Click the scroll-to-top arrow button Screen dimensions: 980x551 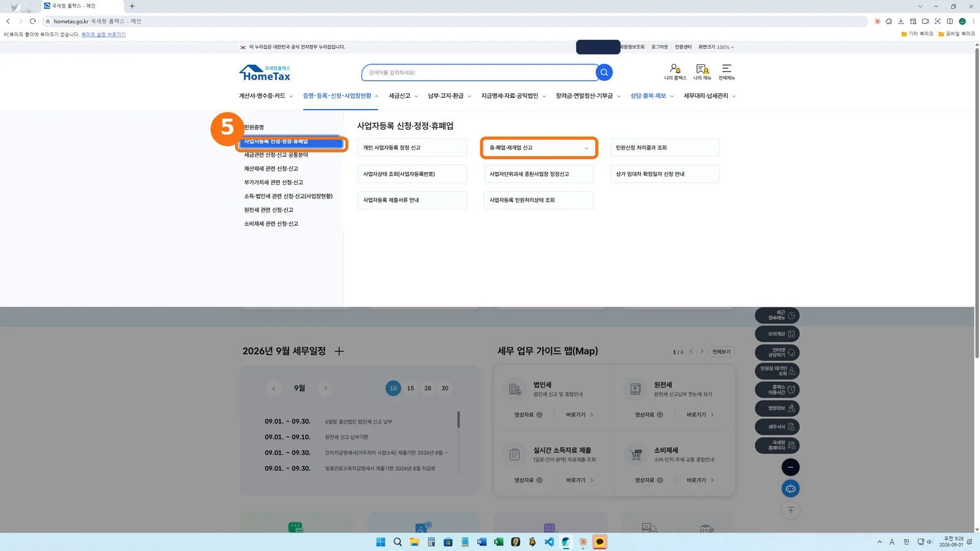click(791, 510)
